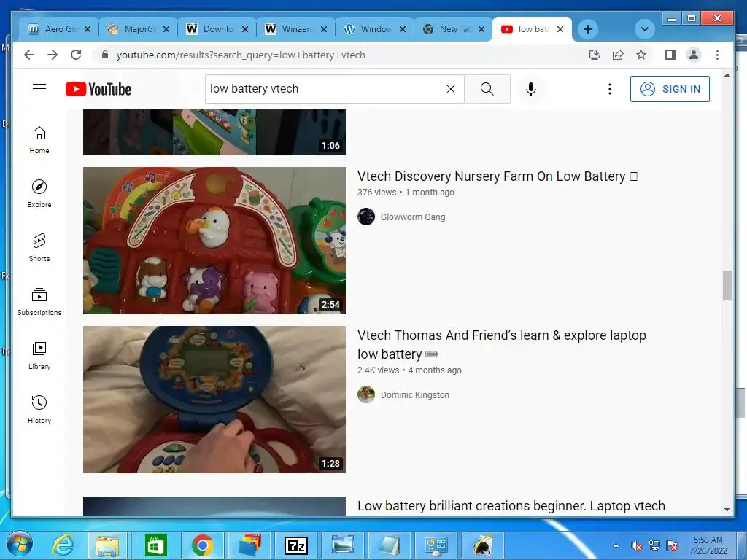Click the page vertical scrollbar thumb
Image resolution: width=747 pixels, height=560 pixels.
pos(727,285)
